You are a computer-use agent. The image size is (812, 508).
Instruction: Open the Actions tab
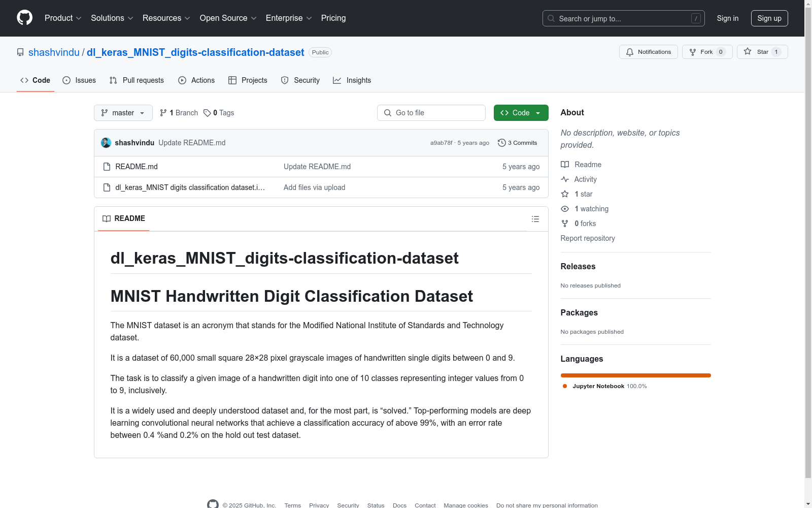[x=196, y=80]
